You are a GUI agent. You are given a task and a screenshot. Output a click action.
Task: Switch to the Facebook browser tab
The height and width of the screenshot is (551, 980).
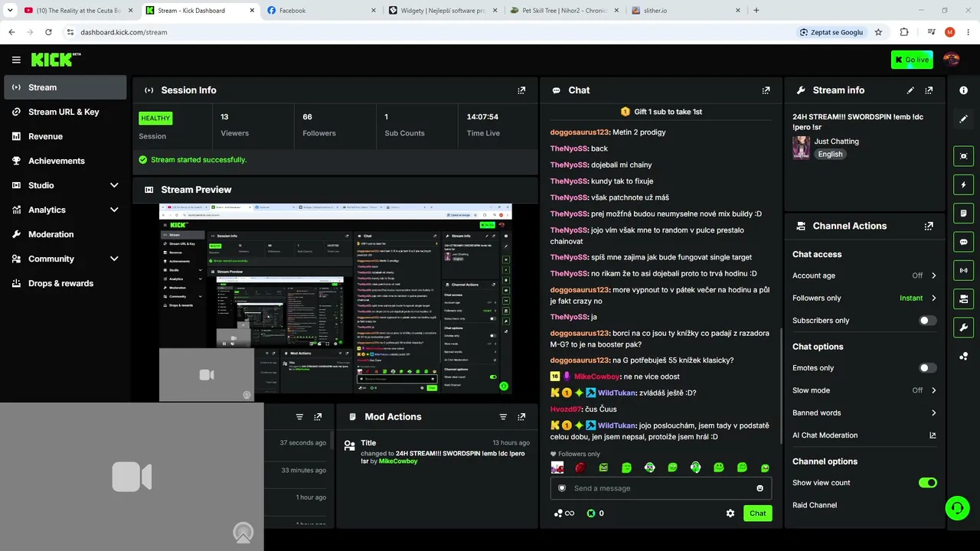click(x=320, y=11)
